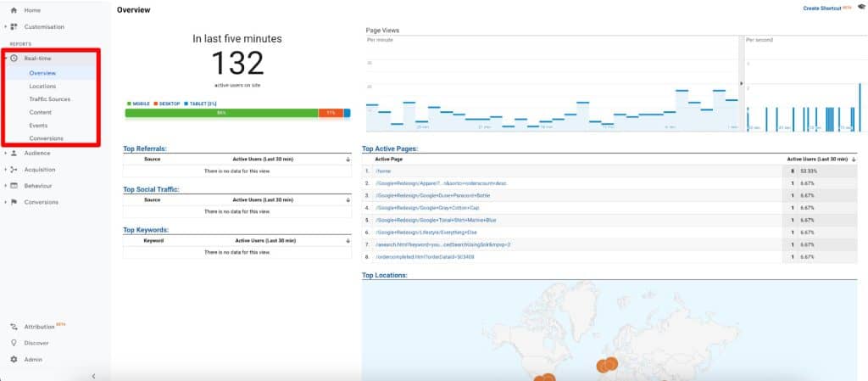This screenshot has width=868, height=381.
Task: Click the /asearch.html keyword page link
Action: [x=442, y=244]
